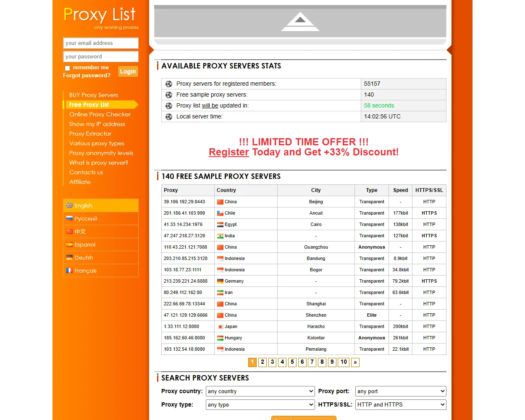Click the Chile flag in proxy table
This screenshot has width=525, height=420.
tap(220, 213)
